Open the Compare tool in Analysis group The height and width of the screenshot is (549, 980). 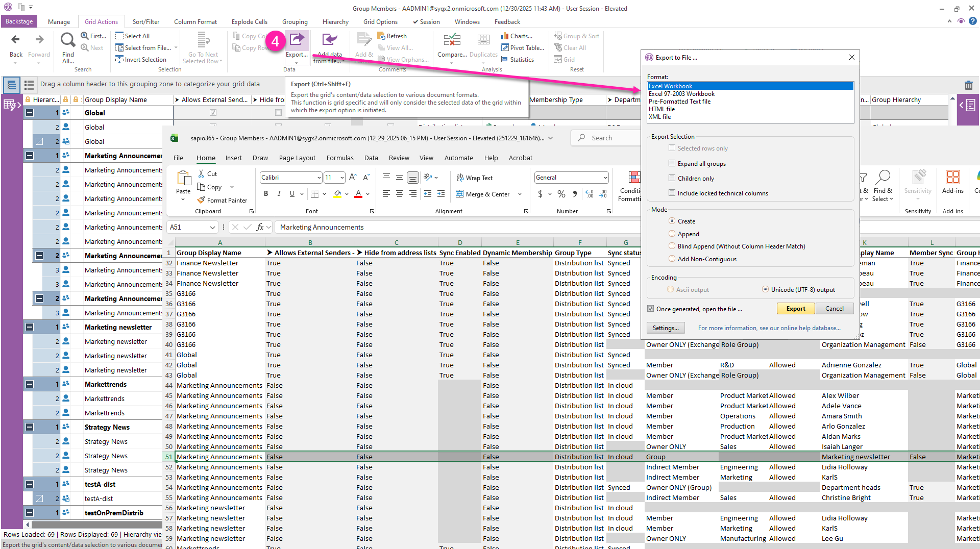[452, 40]
